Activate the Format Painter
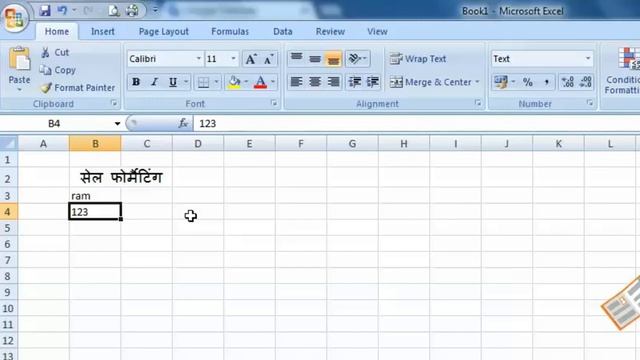640x360 pixels. (x=78, y=88)
